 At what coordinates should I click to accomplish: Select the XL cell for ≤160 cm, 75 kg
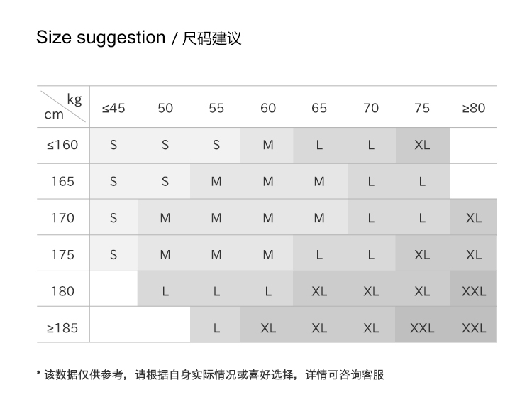[422, 145]
